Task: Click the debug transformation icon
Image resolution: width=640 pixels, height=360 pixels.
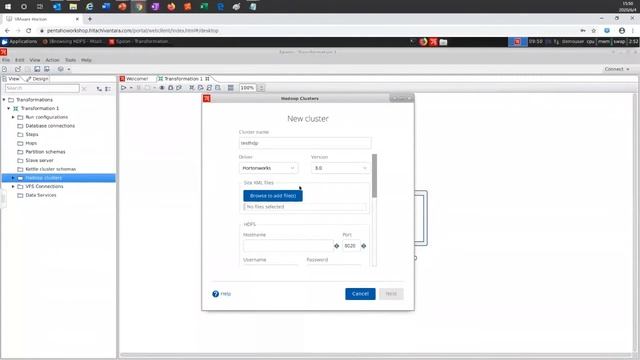Action: tap(171, 88)
